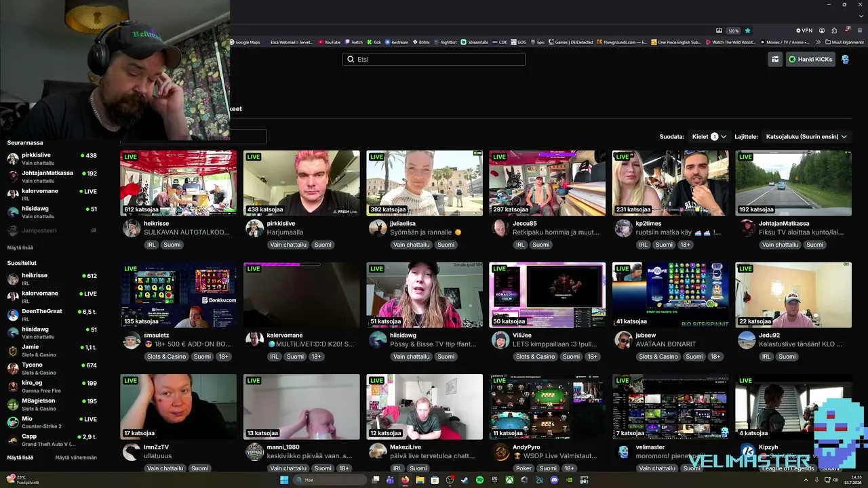Open the user profile avatar in Kick header
Viewport: 868px width, 488px height.
[845, 60]
